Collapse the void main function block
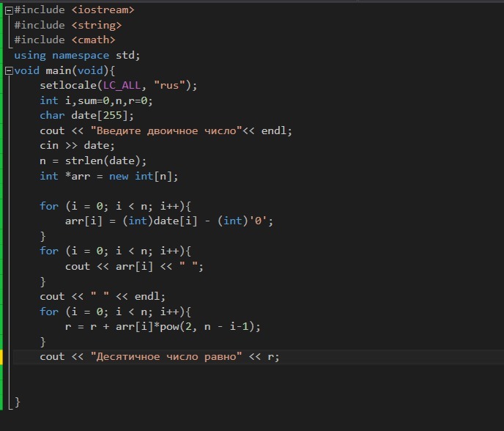Image resolution: width=504 pixels, height=431 pixels. [x=9, y=71]
